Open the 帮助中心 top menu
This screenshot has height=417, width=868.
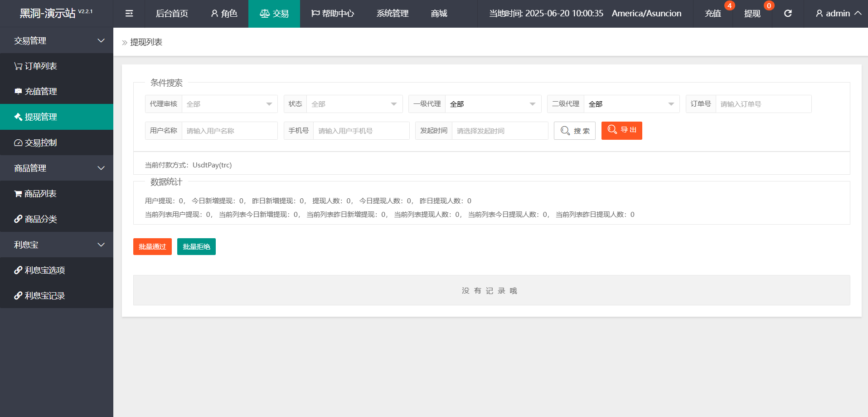[x=333, y=14]
